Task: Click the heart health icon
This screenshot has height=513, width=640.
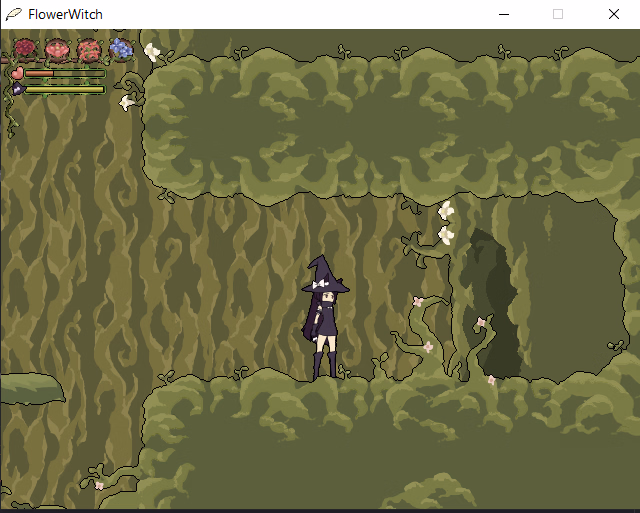Action: coord(17,73)
